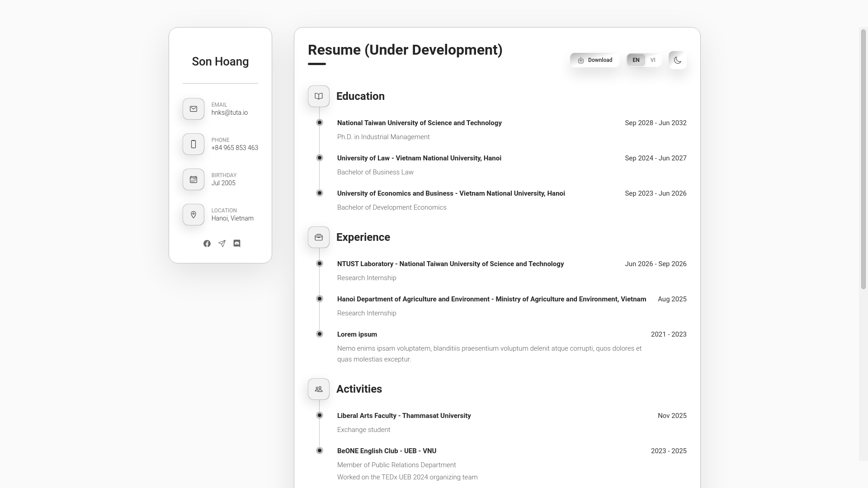This screenshot has height=488, width=868.
Task: Click the Sep 2028 - Jun 2032 date
Action: coord(656,123)
